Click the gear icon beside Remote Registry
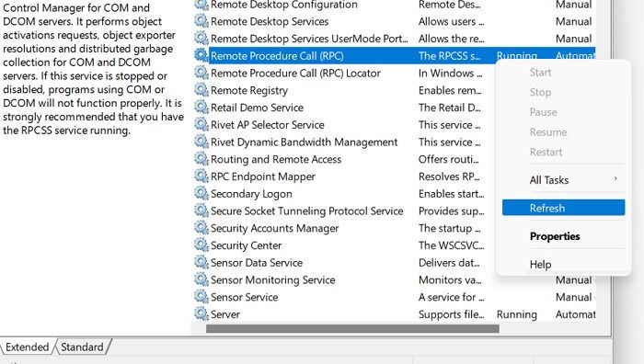 tap(201, 90)
